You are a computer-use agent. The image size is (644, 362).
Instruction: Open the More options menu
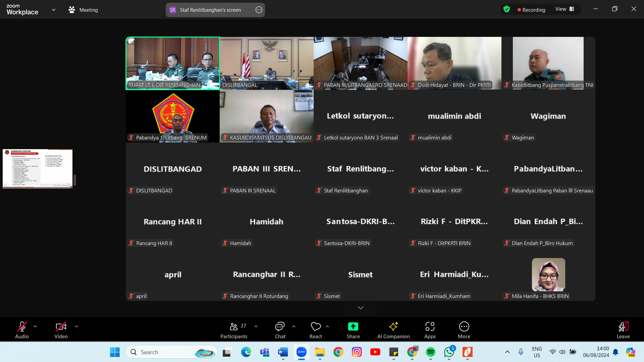coord(464,330)
